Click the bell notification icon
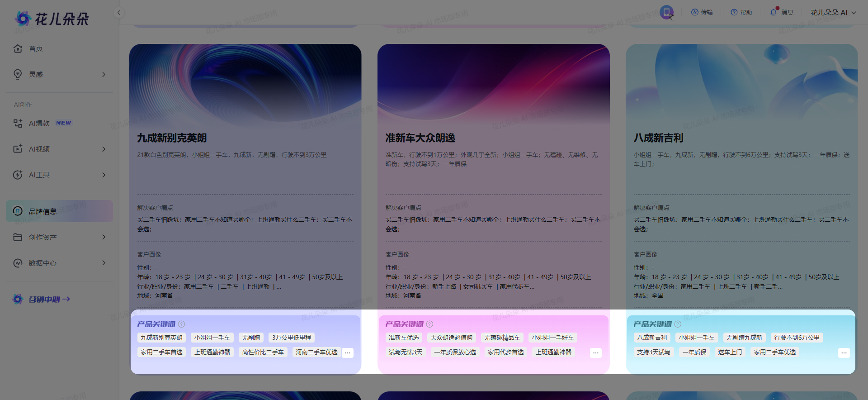Screen dimensions: 868x400 (773, 12)
